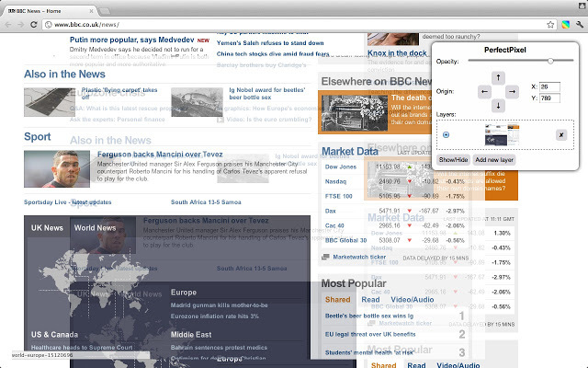
Task: Open the Marketwatch ticker link
Action: pyautogui.click(x=359, y=257)
